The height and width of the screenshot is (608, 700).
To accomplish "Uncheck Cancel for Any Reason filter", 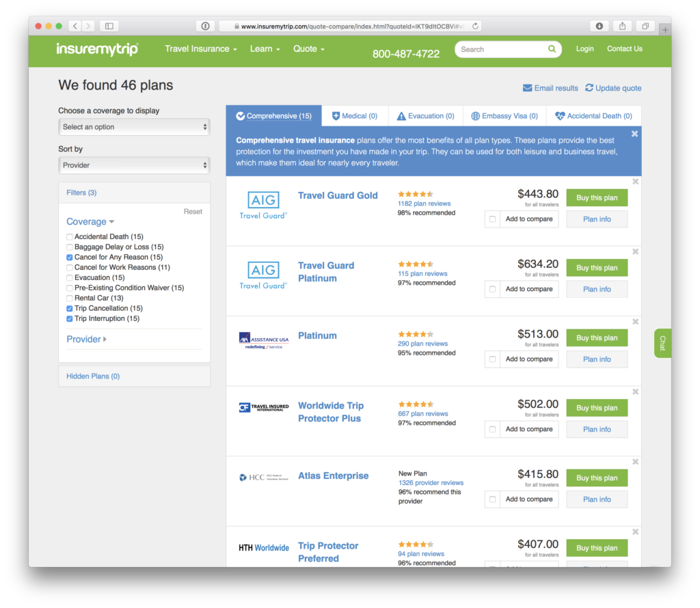I will click(x=70, y=258).
